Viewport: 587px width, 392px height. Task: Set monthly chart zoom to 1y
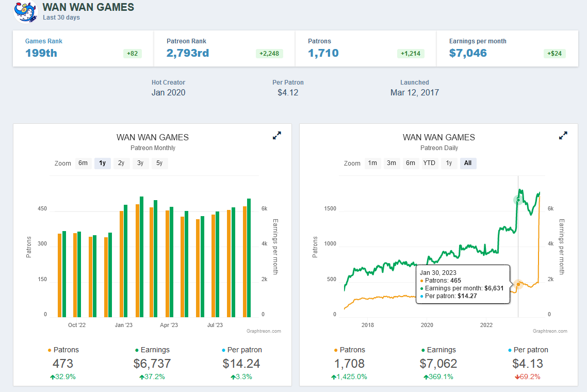103,163
